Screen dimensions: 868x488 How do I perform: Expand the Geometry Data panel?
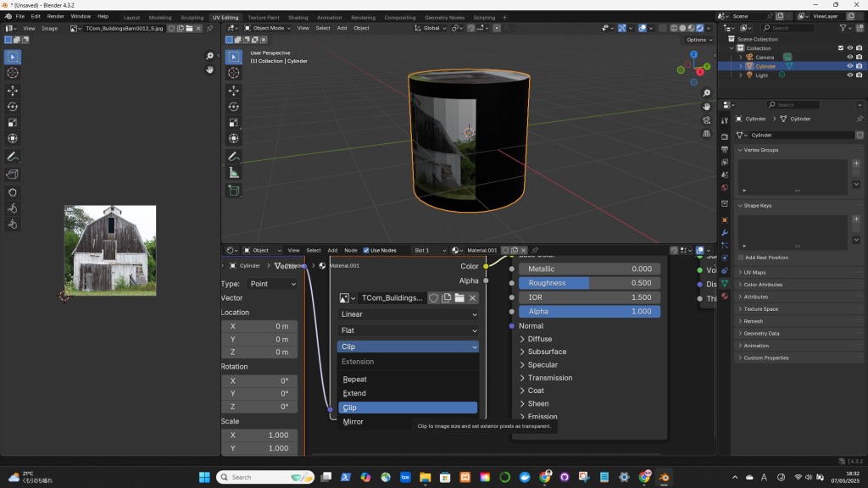760,334
